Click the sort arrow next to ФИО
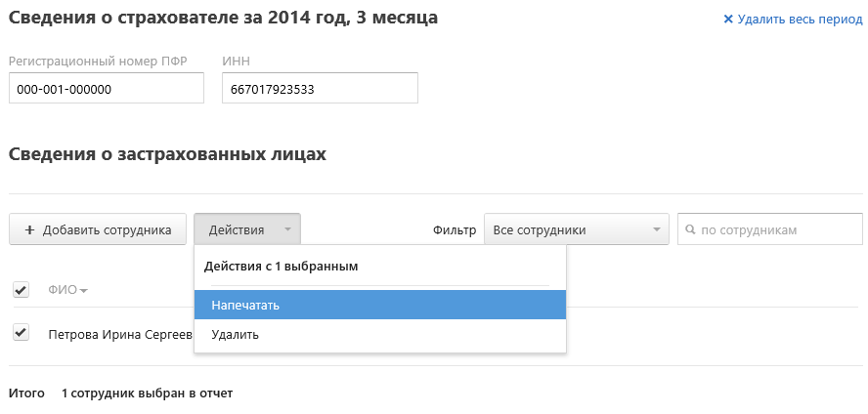 point(84,291)
